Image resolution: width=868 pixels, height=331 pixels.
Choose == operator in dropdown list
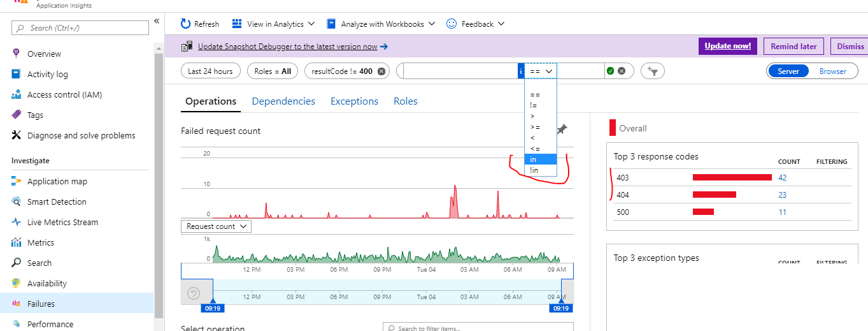541,94
